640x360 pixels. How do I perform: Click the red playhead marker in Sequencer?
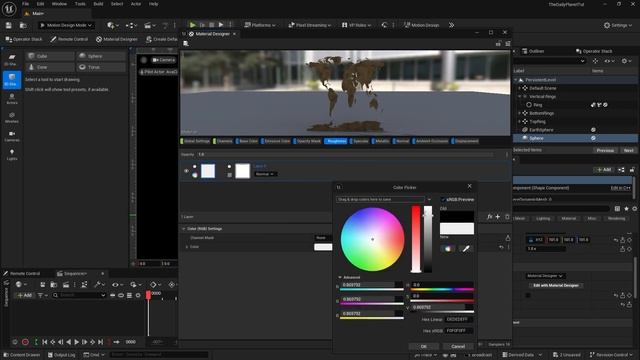[148, 295]
